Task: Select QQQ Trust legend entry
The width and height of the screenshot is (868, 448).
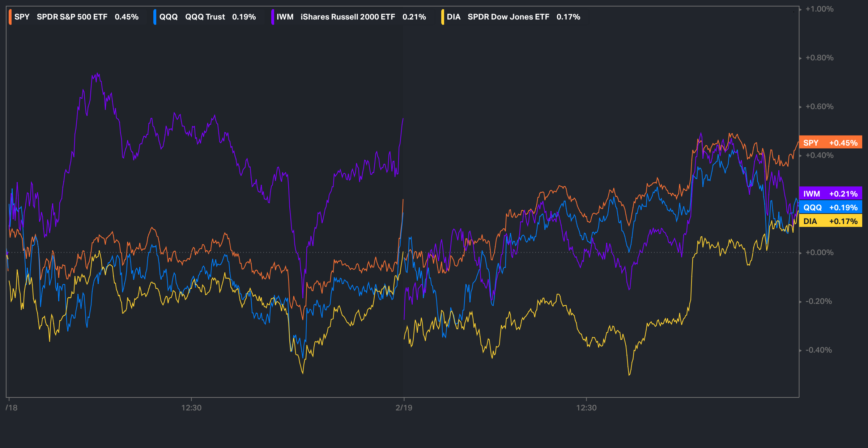Action: pyautogui.click(x=205, y=17)
